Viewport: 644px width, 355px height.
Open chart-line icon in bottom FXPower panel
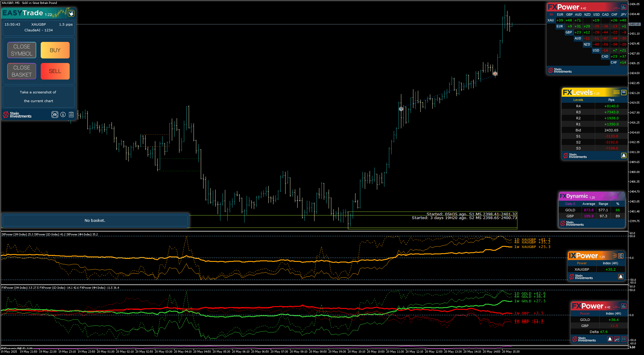617,339
